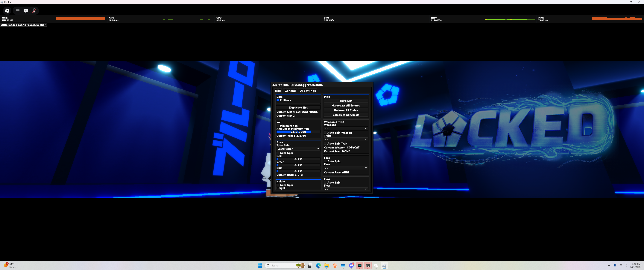Open File Explorer from the taskbar

point(326,265)
